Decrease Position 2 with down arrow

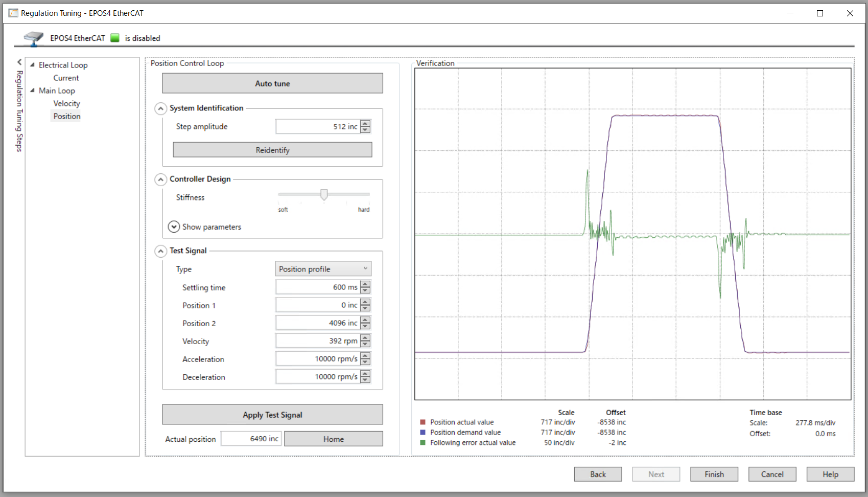(365, 327)
